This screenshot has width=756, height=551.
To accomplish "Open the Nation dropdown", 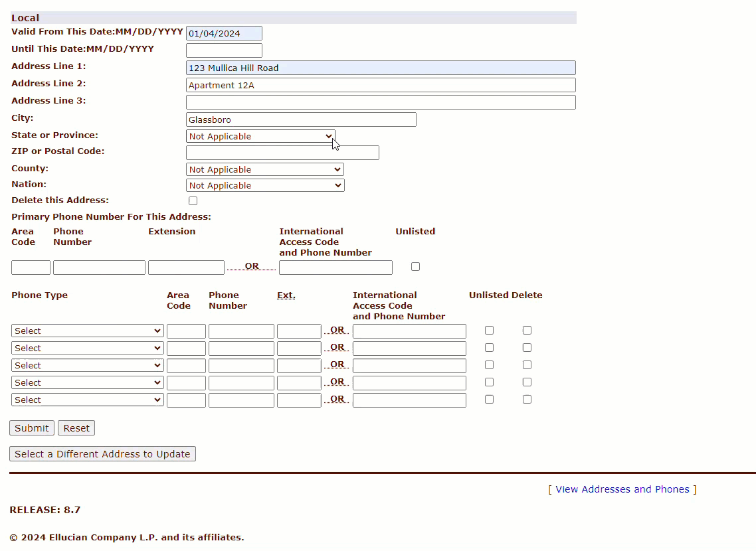I will coord(265,186).
